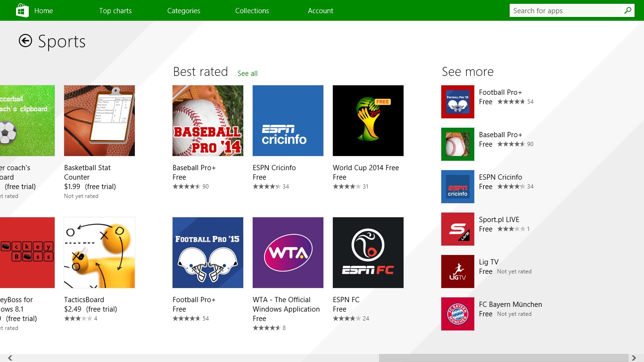Click Sport.pl LIVE icon
644x362 pixels.
pos(458,229)
